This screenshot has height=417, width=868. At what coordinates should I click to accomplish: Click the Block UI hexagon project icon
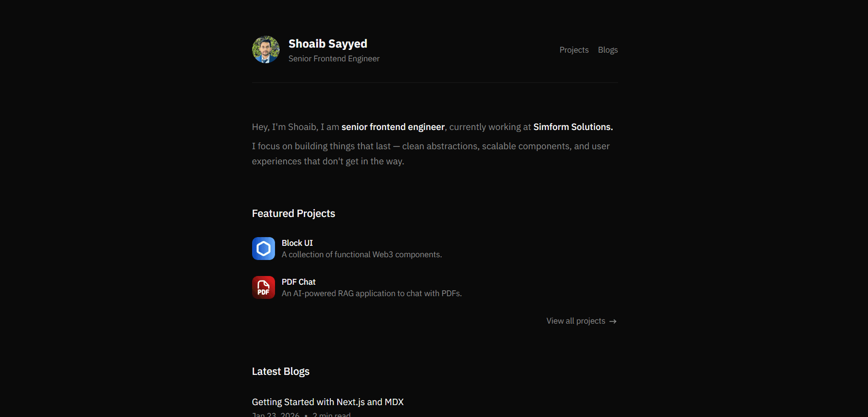(264, 248)
